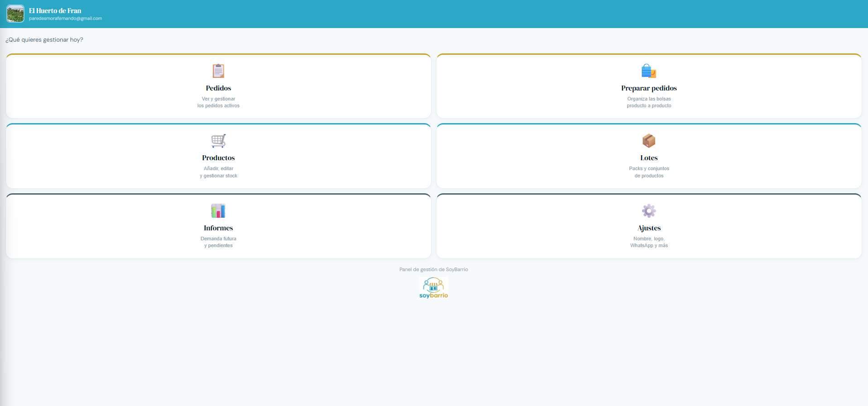Click the Pedidos clipboard icon

[x=218, y=71]
